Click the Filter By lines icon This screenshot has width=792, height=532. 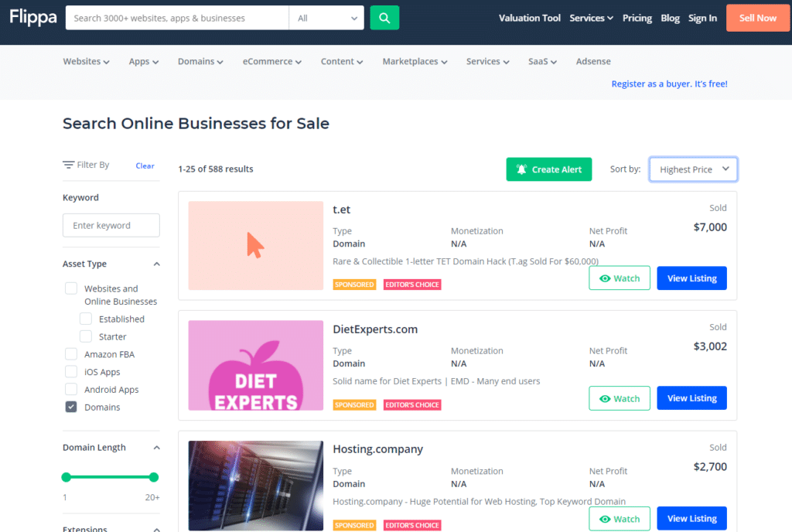pyautogui.click(x=68, y=165)
